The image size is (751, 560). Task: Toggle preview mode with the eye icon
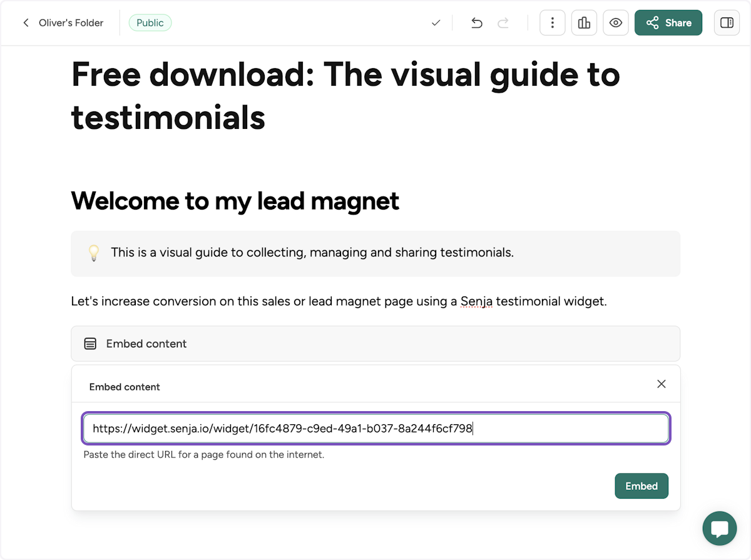[616, 23]
